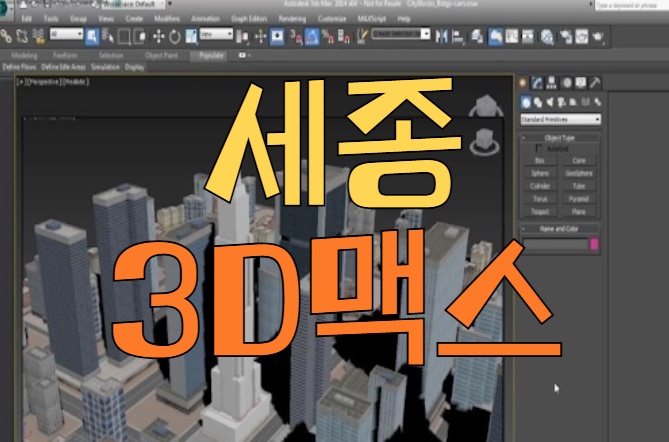Screen dimensions: 669x442
Task: Click the Mirror tool icon
Action: tap(442, 37)
